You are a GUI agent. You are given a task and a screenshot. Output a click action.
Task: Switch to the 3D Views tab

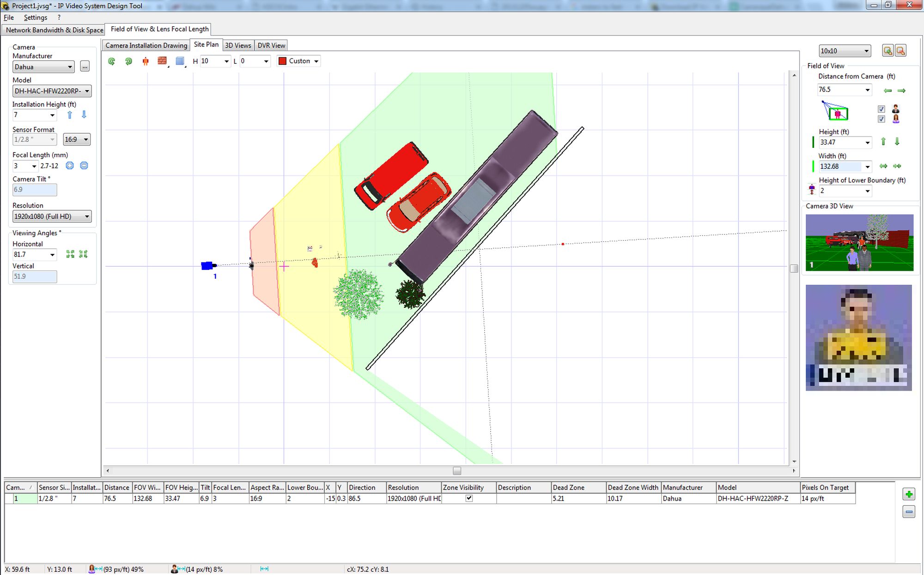pyautogui.click(x=238, y=45)
